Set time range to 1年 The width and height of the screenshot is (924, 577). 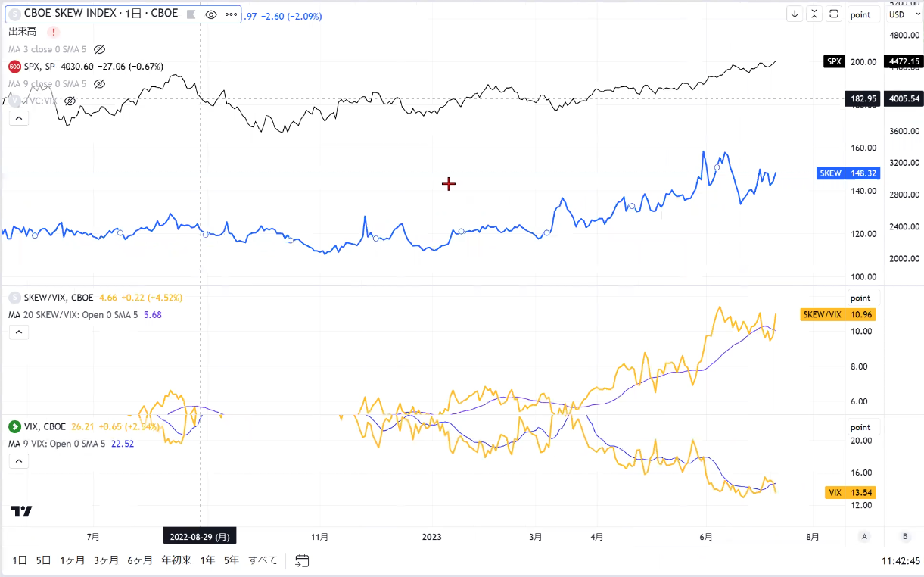[x=207, y=560]
